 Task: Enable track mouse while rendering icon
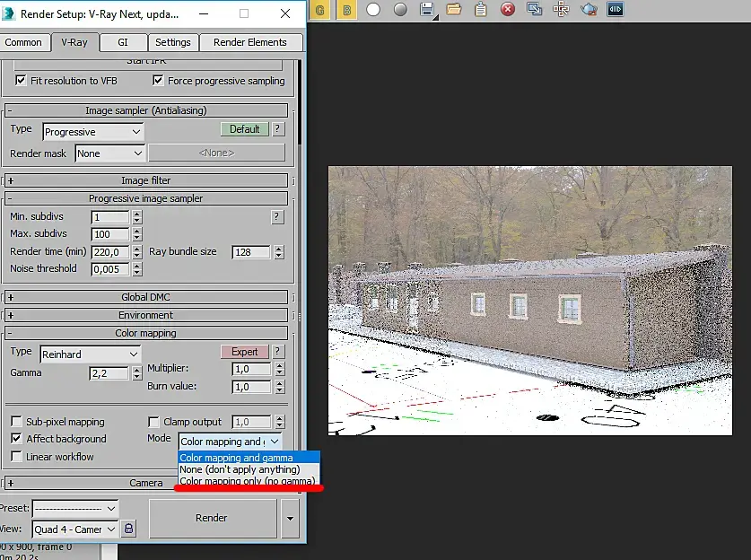561,10
